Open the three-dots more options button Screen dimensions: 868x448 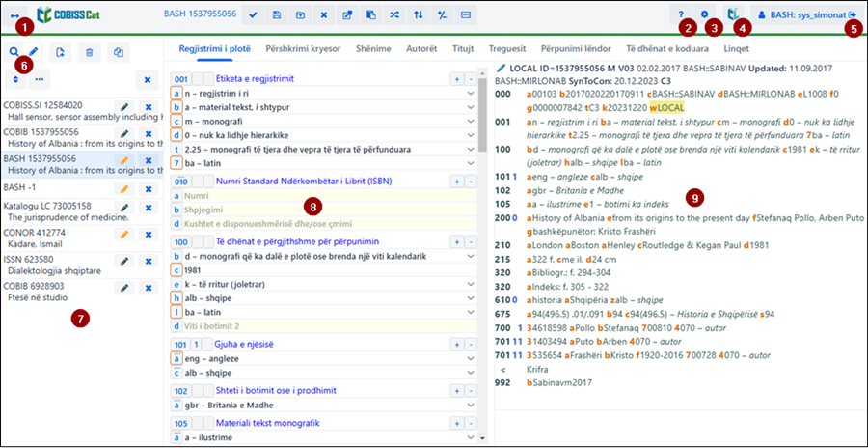[x=39, y=79]
